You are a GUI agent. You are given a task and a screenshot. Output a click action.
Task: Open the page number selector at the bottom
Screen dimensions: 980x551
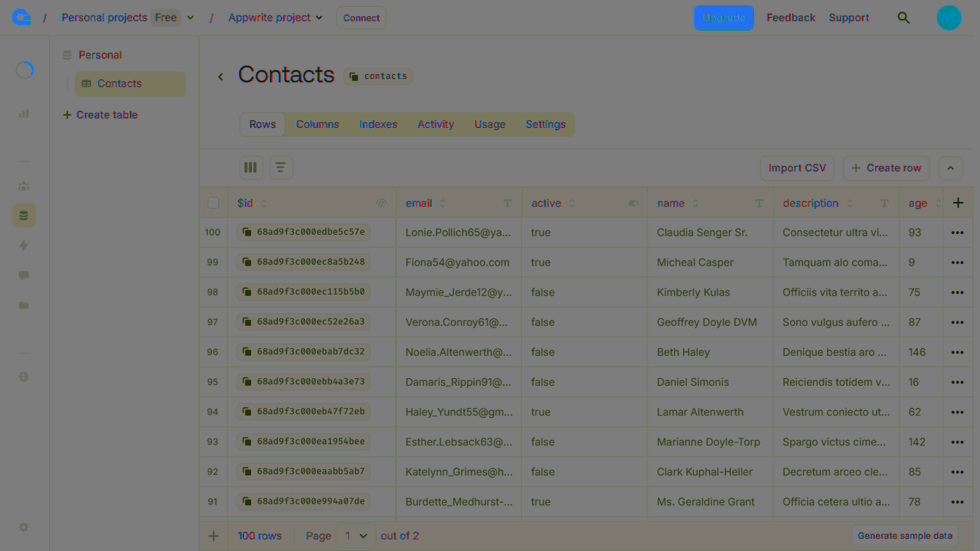pyautogui.click(x=354, y=536)
